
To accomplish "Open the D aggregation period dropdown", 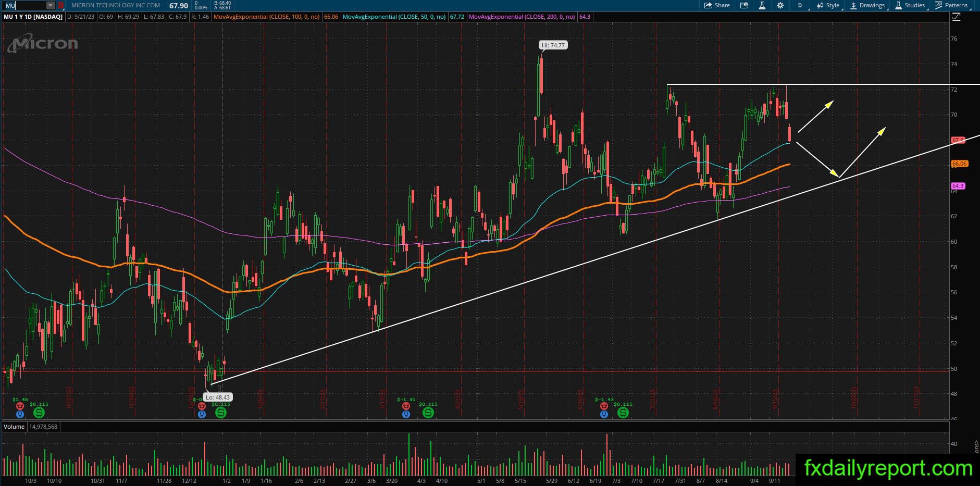I will pyautogui.click(x=800, y=5).
